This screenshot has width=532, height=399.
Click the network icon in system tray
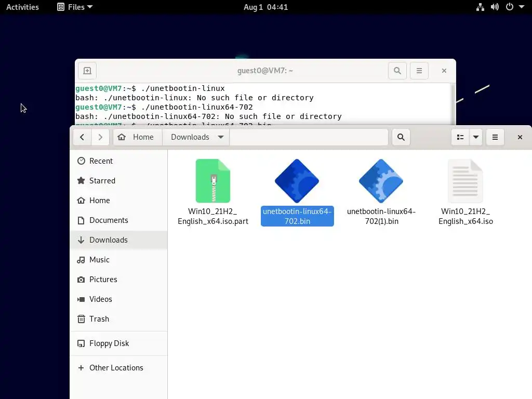(x=480, y=7)
